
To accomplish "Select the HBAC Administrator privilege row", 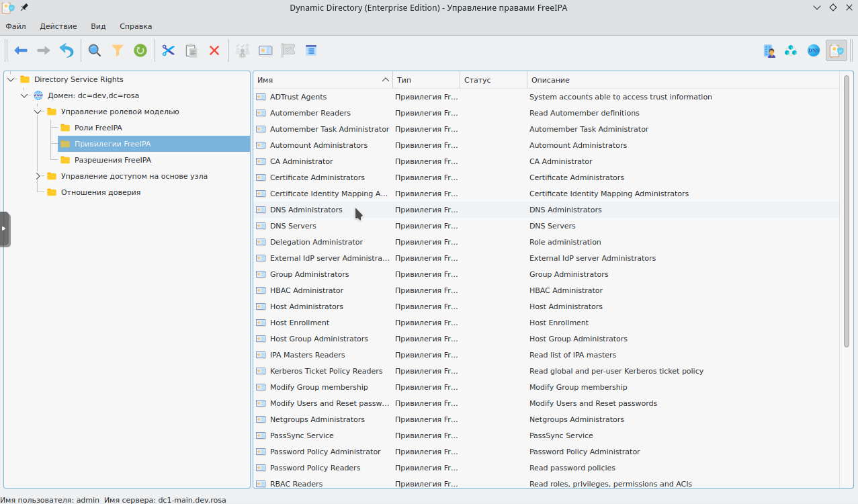I will 306,290.
